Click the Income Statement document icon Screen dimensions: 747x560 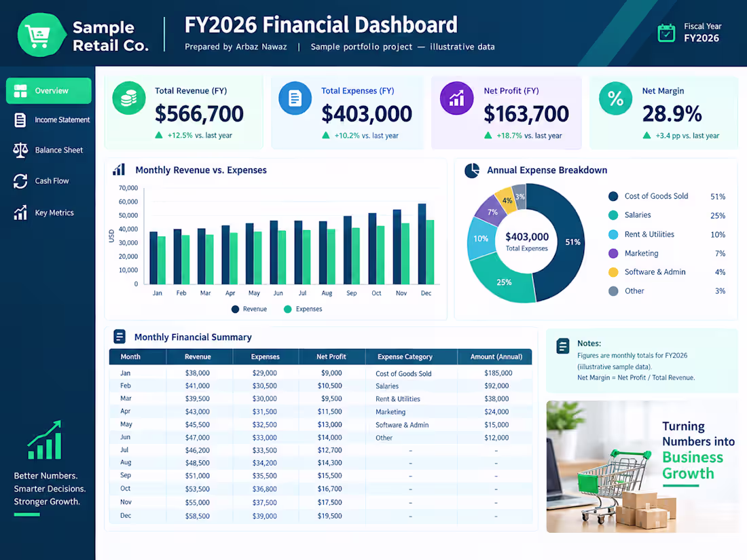20,120
